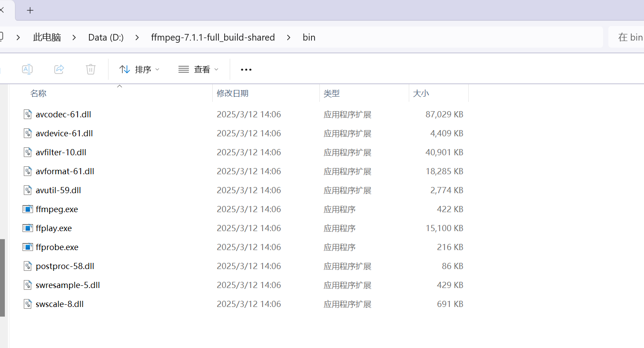Click the avutil-59.dll file icon
Screen dimensions: 644x348
click(28, 191)
